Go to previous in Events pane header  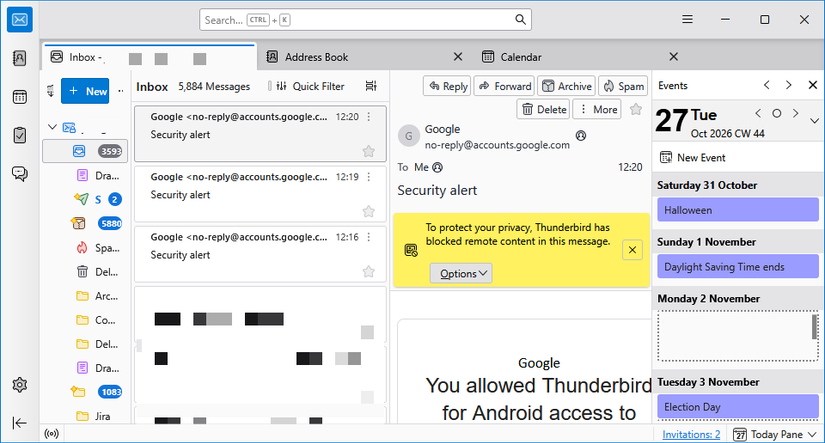(767, 85)
